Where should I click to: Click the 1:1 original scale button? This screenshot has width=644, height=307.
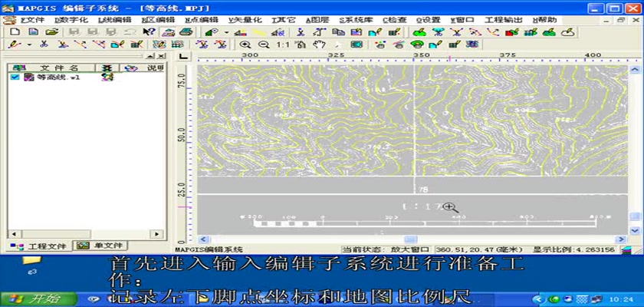pyautogui.click(x=282, y=45)
